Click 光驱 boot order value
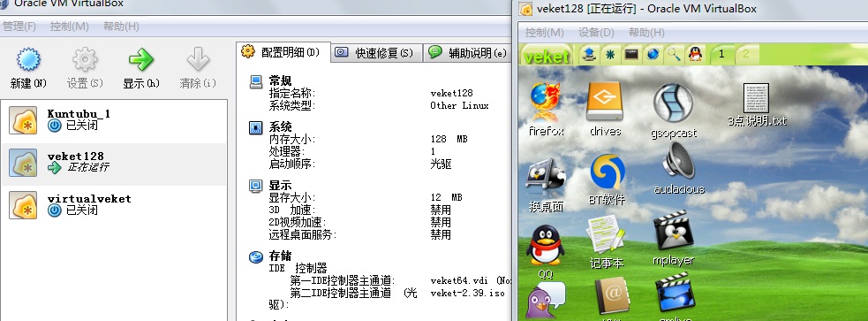Image resolution: width=868 pixels, height=321 pixels. click(x=441, y=164)
